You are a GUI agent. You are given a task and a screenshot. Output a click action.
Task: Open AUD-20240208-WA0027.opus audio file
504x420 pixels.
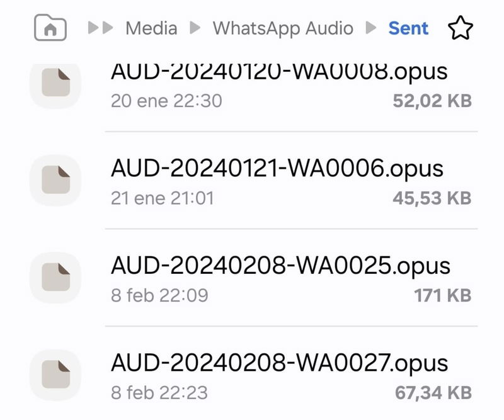pyautogui.click(x=280, y=361)
